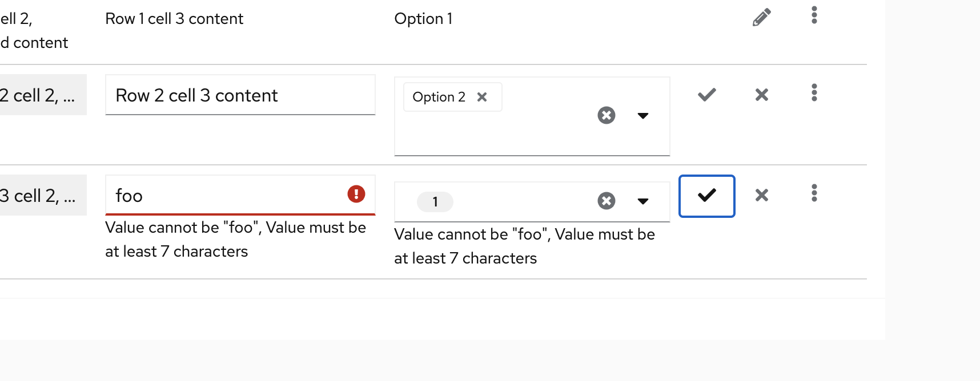Viewport: 980px width, 381px height.
Task: Click the pencil edit icon in row 1
Action: tap(762, 18)
